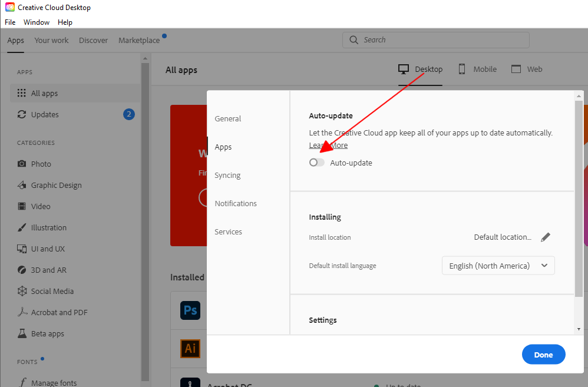
Task: Open the Window menu
Action: (x=36, y=22)
